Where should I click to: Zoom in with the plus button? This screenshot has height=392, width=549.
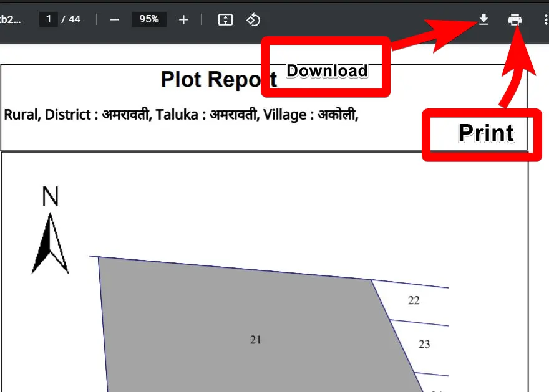pyautogui.click(x=183, y=20)
